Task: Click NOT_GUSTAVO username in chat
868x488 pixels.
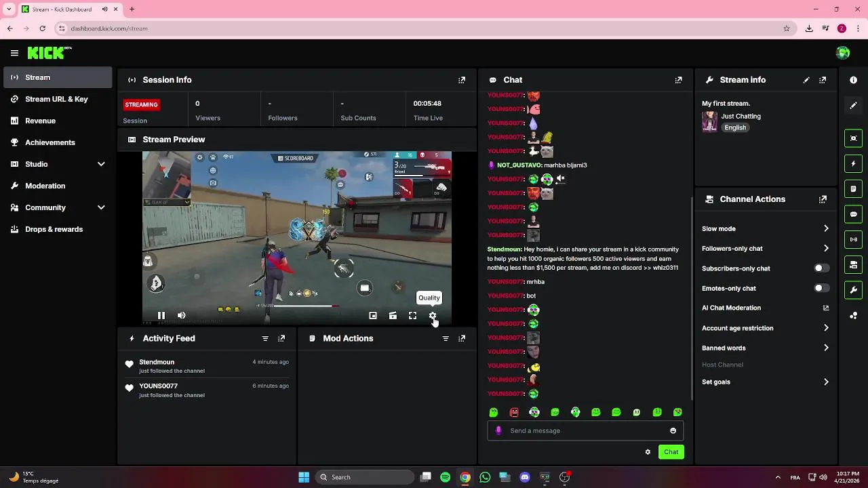Action: 519,165
